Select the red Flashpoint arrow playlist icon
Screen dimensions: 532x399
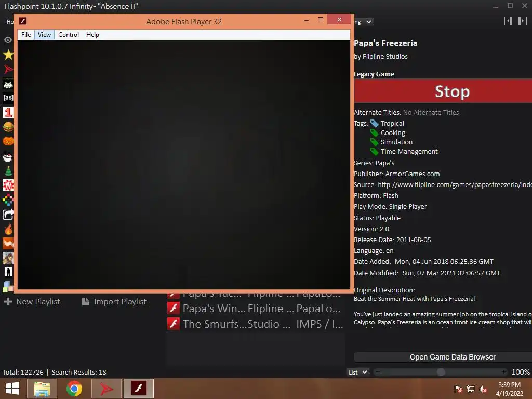pos(8,69)
